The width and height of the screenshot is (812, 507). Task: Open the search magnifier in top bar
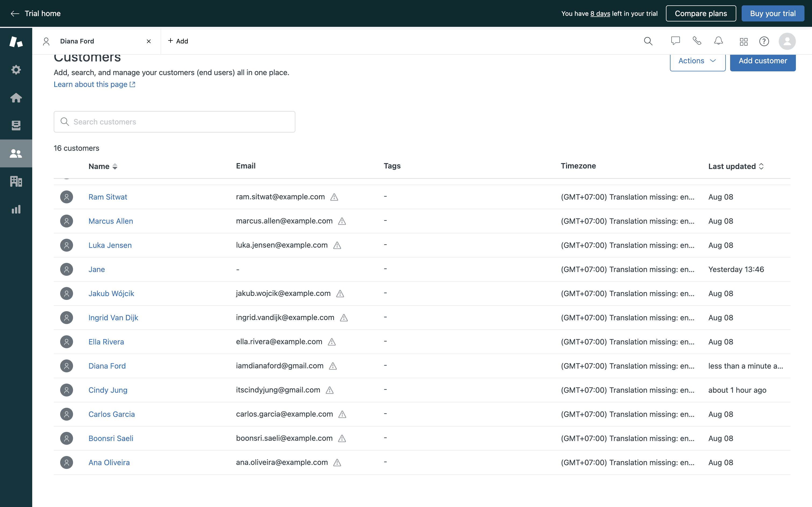click(648, 41)
